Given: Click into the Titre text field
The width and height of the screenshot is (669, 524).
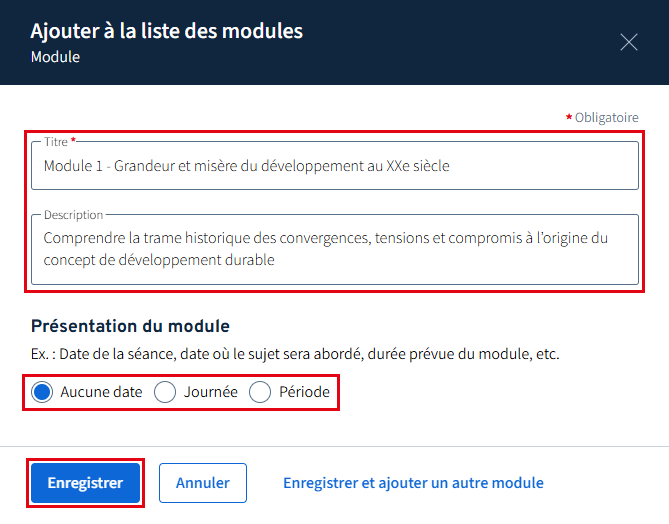Looking at the screenshot, I should (x=334, y=166).
